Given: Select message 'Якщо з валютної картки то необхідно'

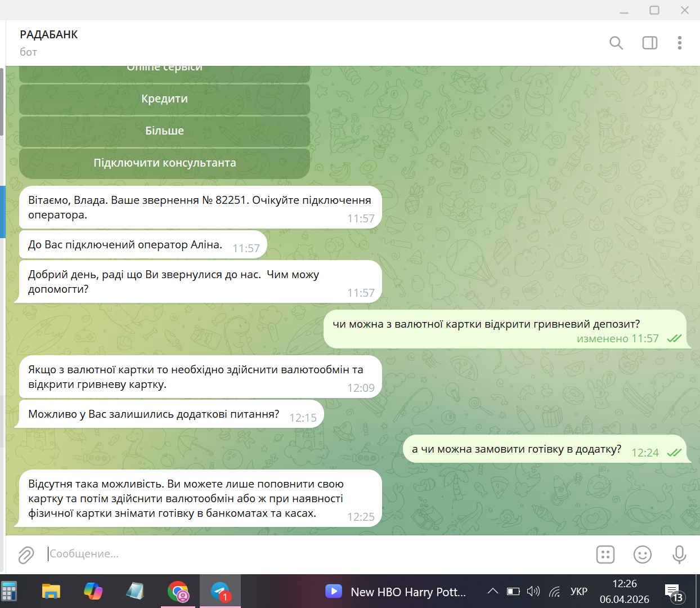Looking at the screenshot, I should 200,377.
